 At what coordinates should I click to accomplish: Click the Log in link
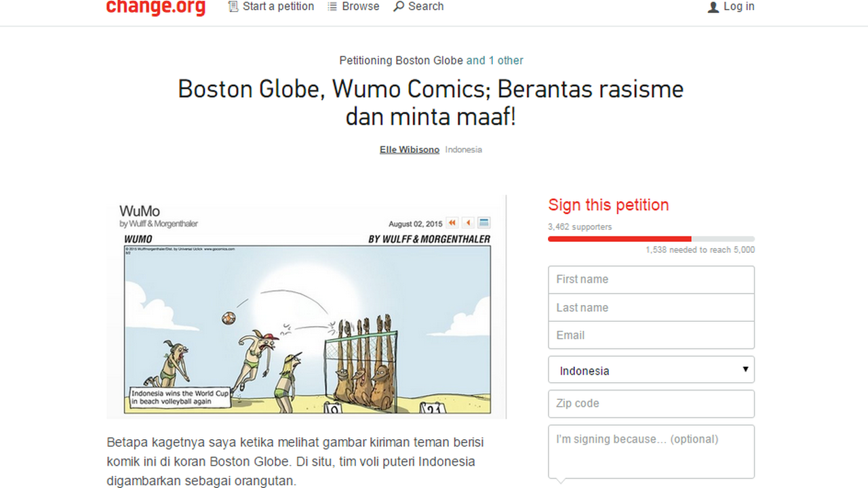click(x=738, y=7)
